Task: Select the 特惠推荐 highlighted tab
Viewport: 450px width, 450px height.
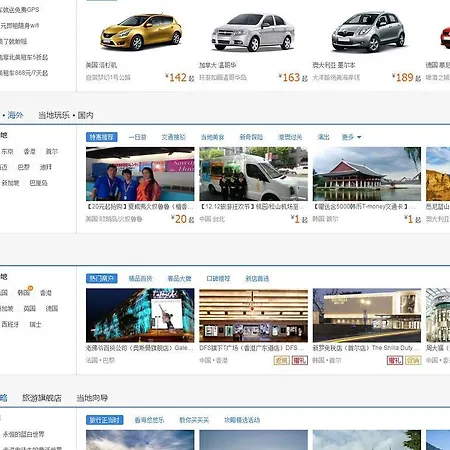Action: click(x=102, y=137)
